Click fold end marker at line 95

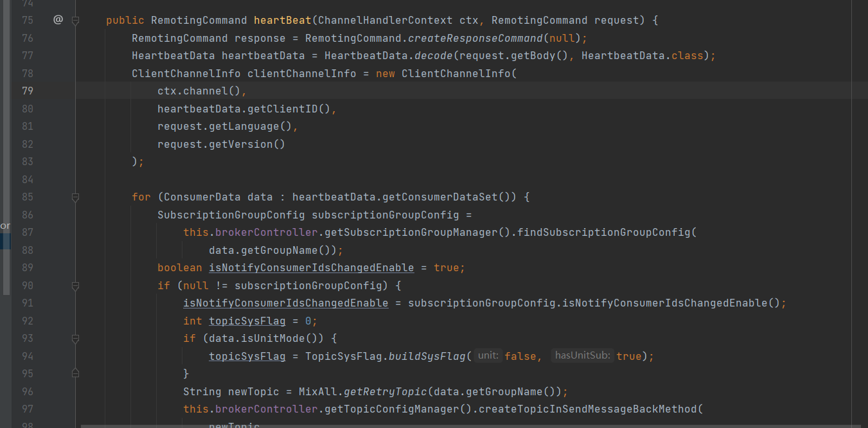(x=75, y=373)
